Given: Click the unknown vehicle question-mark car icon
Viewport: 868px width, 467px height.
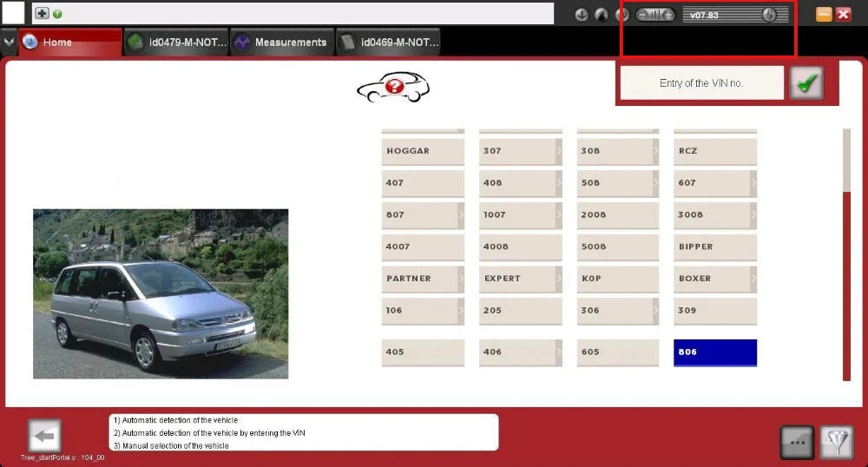Looking at the screenshot, I should point(393,87).
